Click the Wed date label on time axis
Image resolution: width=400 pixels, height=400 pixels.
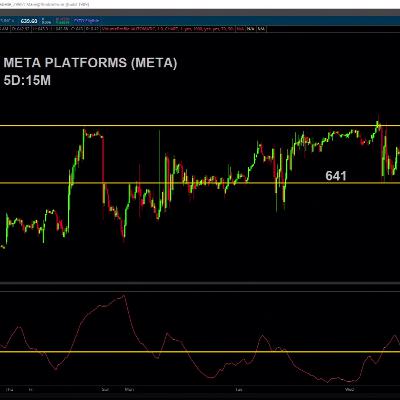[x=350, y=389]
